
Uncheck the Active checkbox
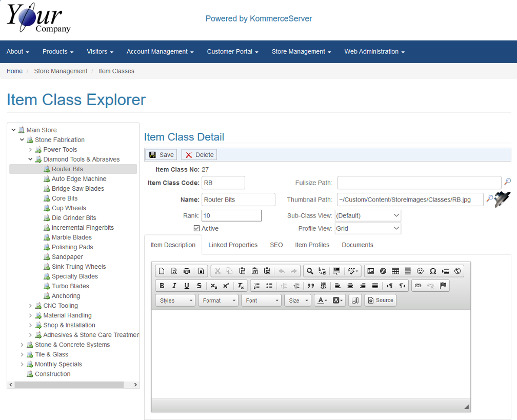196,228
